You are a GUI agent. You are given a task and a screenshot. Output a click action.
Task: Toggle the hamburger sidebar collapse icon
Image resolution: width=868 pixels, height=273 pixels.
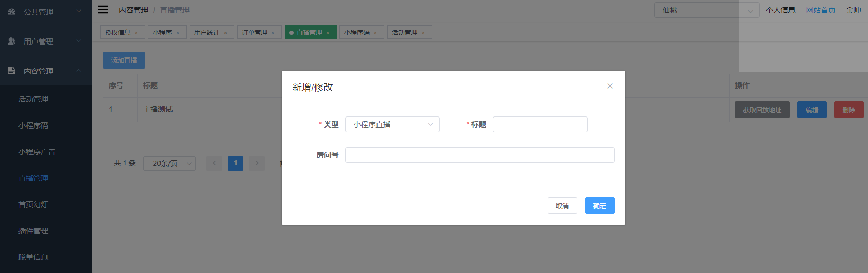pos(103,9)
